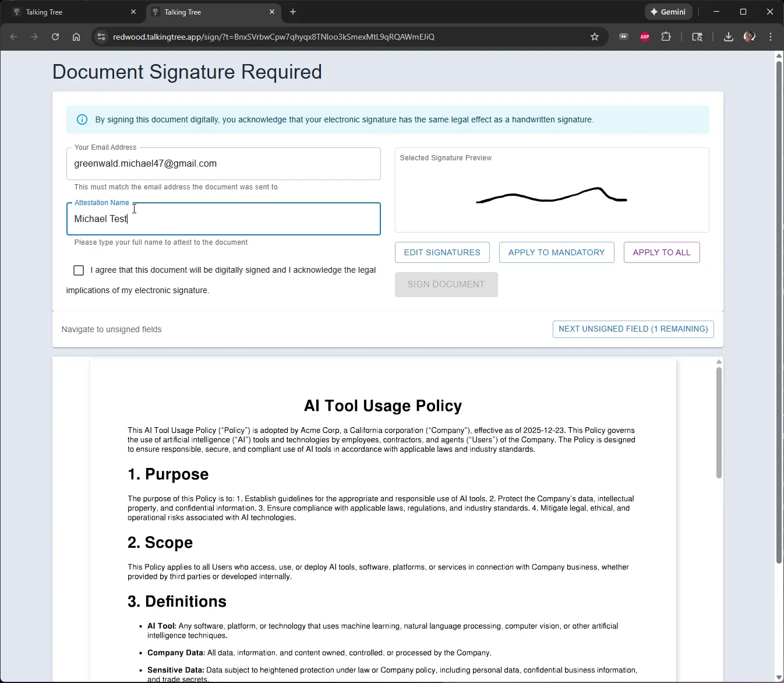Reload the current page
784x683 pixels.
(55, 37)
